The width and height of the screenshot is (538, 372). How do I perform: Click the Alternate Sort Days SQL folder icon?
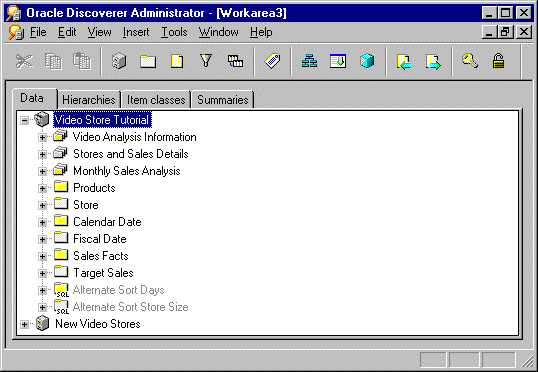(x=62, y=290)
